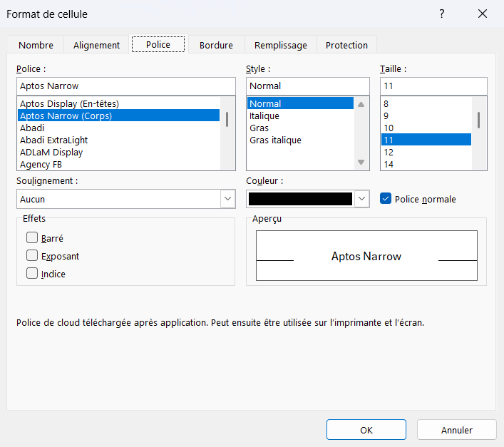The image size is (504, 447).
Task: Click the Taille size field
Action: coord(433,86)
